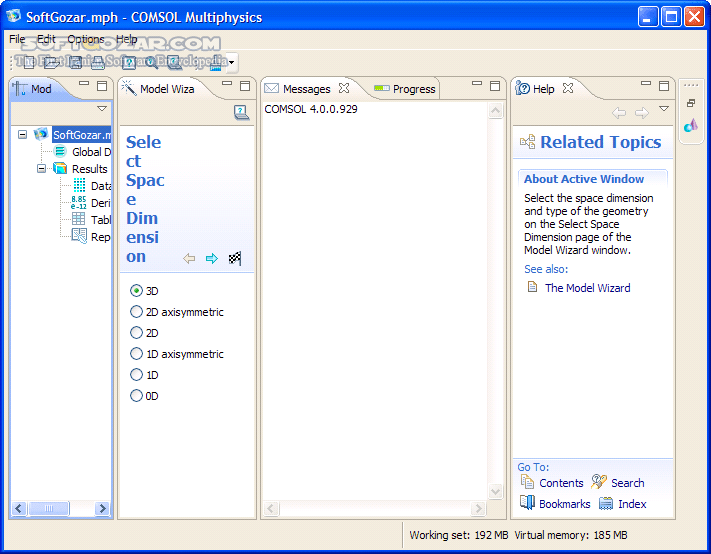The image size is (711, 554).
Task: Click the geometry shapes icon in right sidebar
Action: [x=691, y=126]
